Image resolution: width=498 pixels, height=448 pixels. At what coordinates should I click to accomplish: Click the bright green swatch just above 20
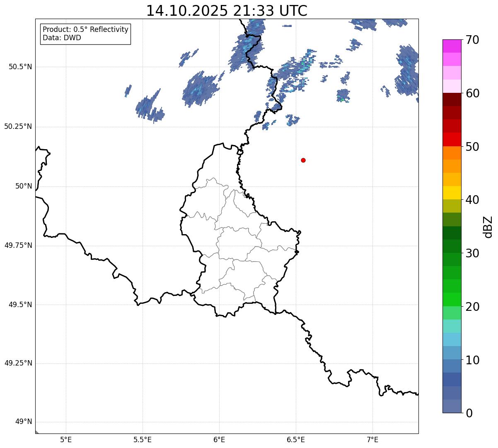pos(452,300)
